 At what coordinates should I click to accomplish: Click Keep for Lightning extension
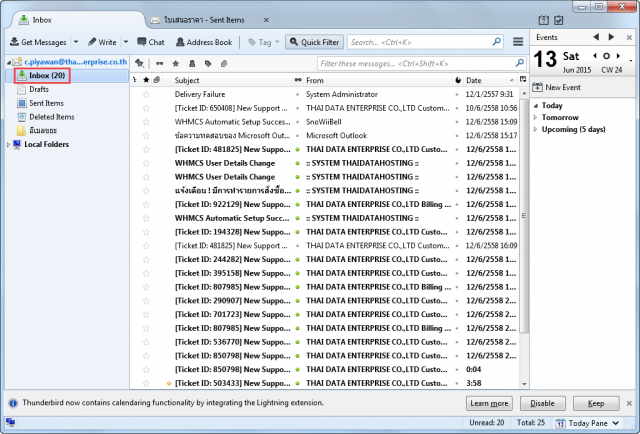[x=596, y=403]
